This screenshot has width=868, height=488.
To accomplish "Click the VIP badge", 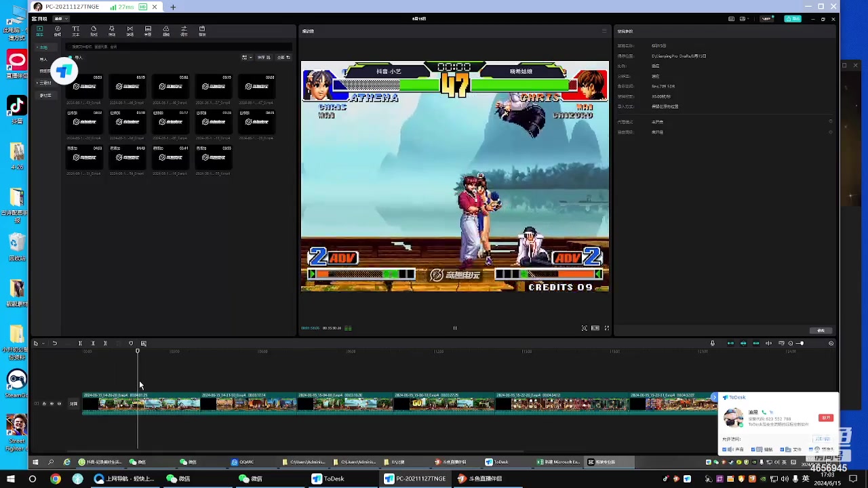I will 768,19.
